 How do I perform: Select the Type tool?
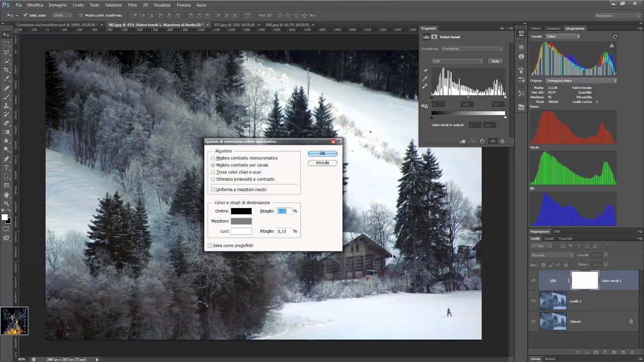tap(7, 167)
